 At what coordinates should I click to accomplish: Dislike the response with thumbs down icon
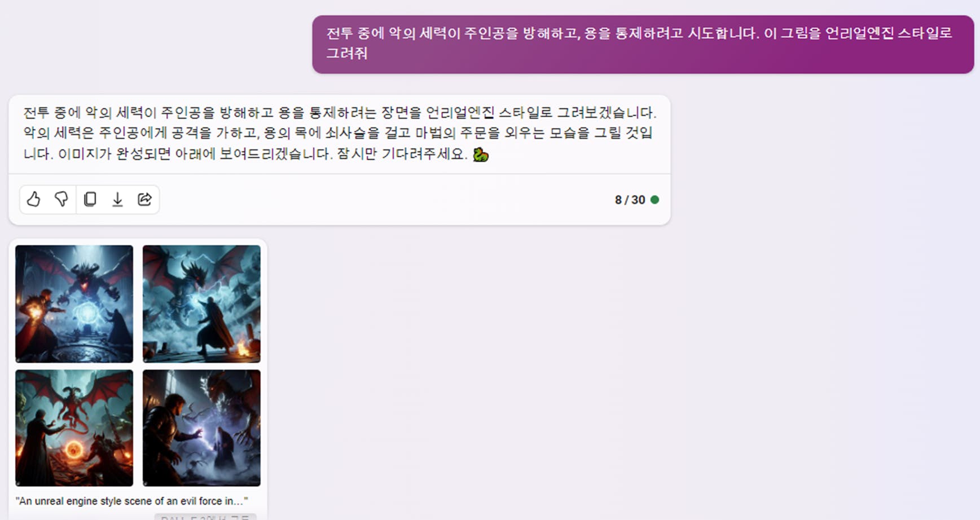pyautogui.click(x=61, y=199)
